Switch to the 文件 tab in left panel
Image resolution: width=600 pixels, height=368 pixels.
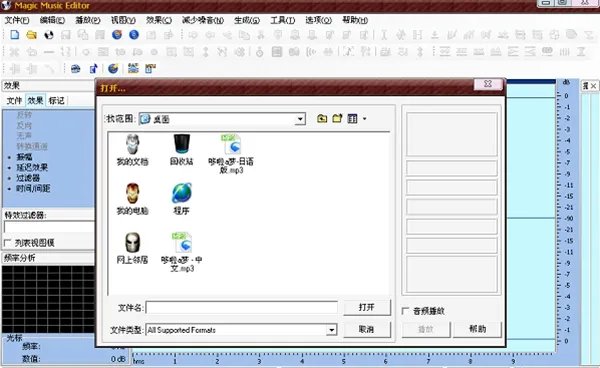(14, 101)
